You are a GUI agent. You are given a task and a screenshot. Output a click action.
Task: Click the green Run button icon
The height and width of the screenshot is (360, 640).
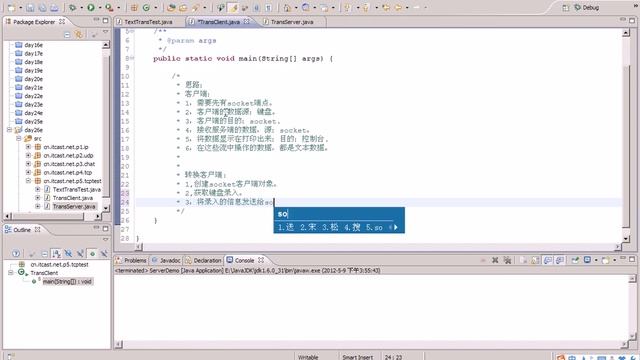coord(91,7)
